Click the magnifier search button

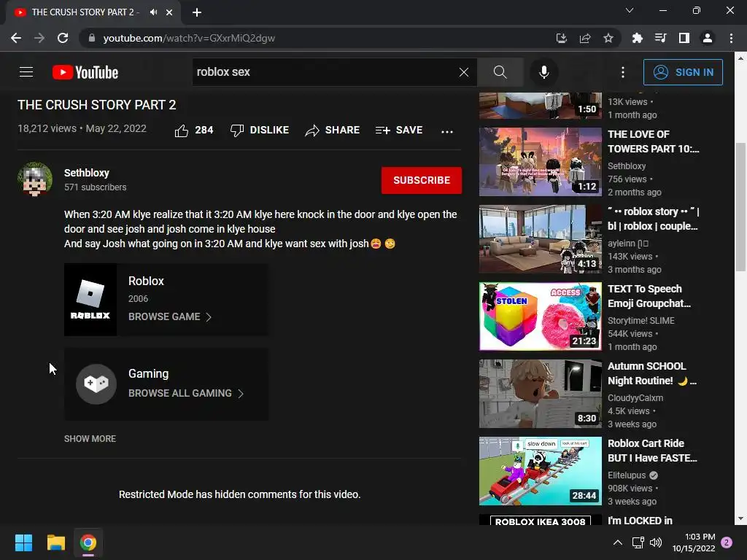tap(500, 72)
